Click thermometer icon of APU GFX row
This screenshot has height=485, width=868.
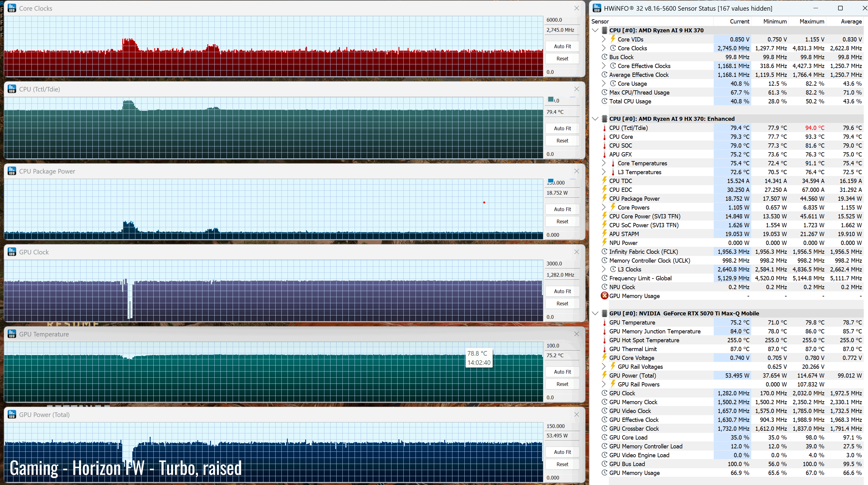(x=605, y=154)
